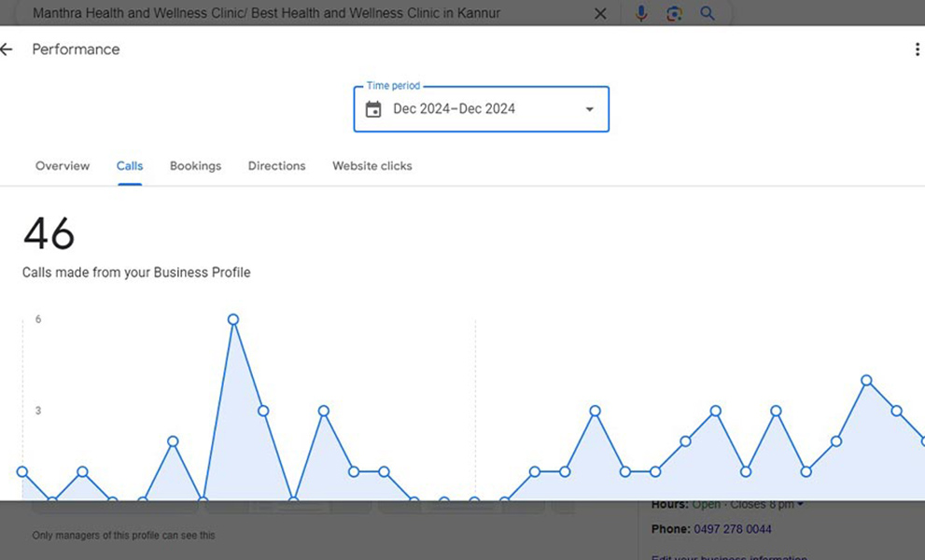Click 'Calls made from your Business Profile' text
This screenshot has width=925, height=560.
pos(136,273)
